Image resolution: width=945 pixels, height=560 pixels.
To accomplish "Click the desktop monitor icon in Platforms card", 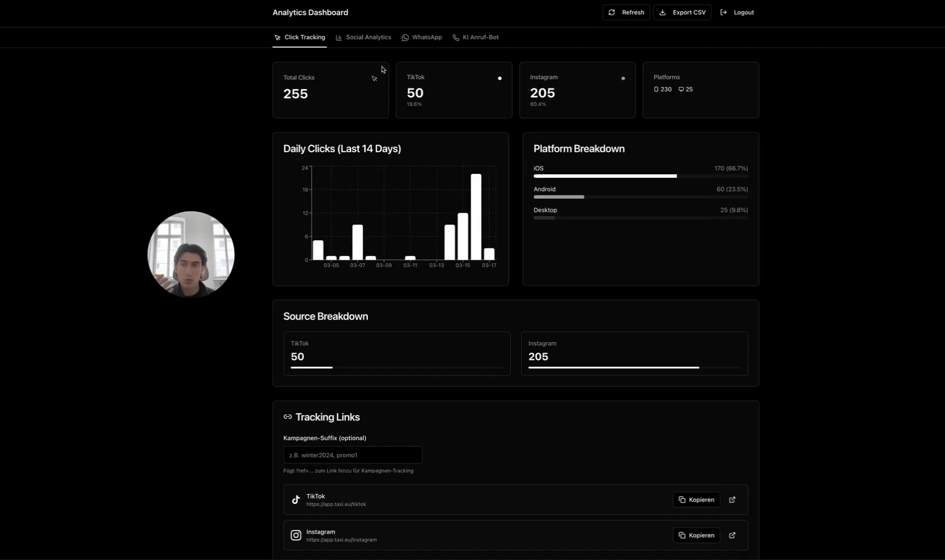I will pyautogui.click(x=681, y=90).
